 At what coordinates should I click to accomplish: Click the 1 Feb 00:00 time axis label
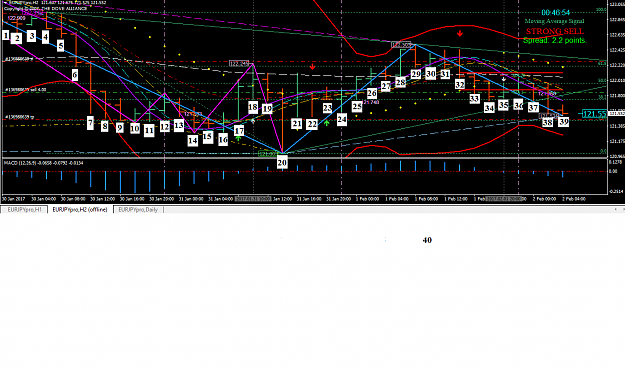[368, 198]
